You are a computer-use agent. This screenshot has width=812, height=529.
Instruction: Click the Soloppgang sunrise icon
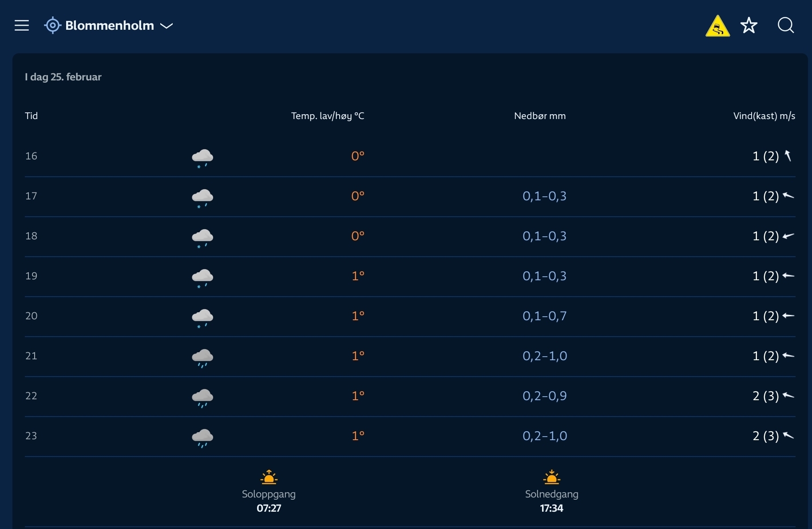[269, 477]
